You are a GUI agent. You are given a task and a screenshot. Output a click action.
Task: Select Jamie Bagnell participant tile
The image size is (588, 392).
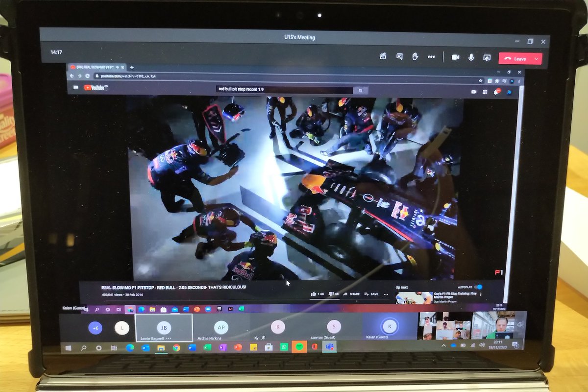click(x=164, y=327)
